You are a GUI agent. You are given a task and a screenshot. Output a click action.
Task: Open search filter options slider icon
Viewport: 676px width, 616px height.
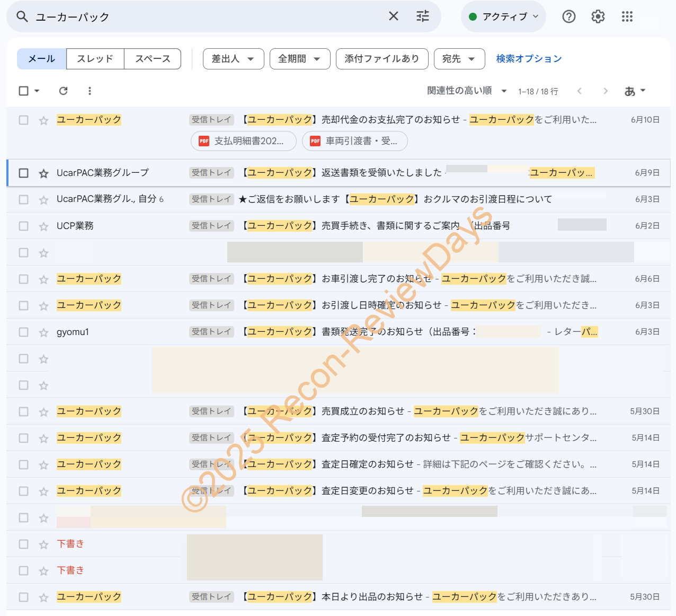423,16
